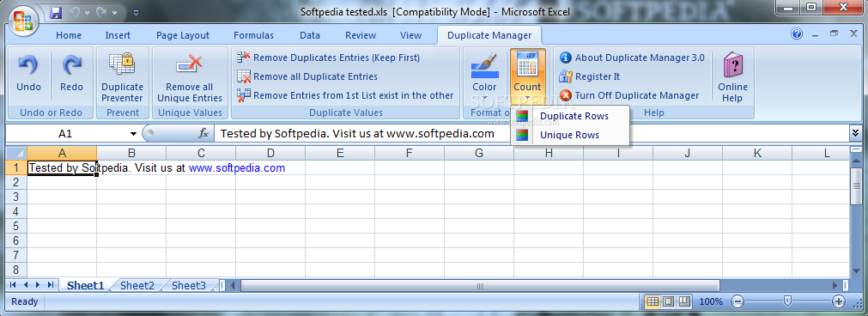Click the Name Box showing A1
The width and height of the screenshot is (868, 316).
pos(65,133)
